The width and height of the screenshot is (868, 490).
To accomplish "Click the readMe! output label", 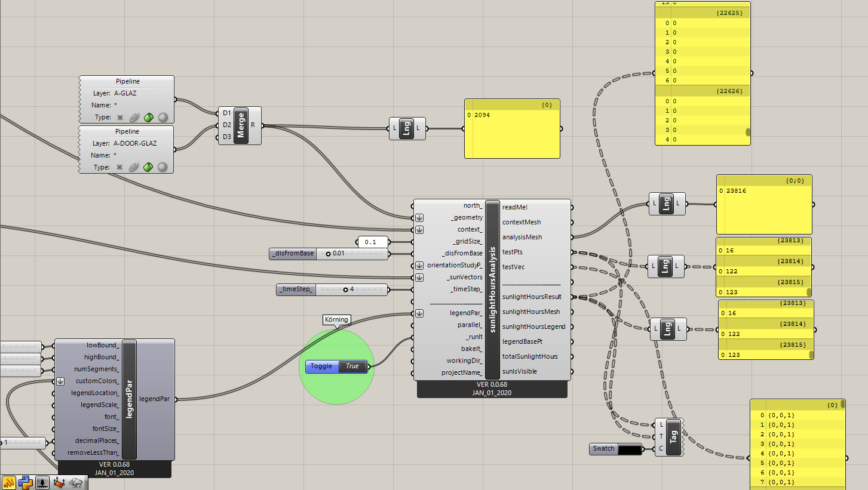I will (x=515, y=207).
